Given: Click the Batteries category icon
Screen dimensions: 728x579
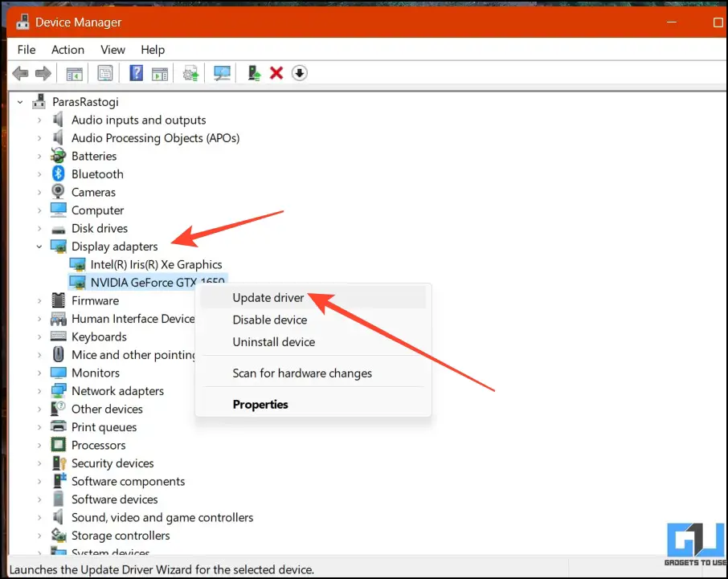Looking at the screenshot, I should click(58, 156).
